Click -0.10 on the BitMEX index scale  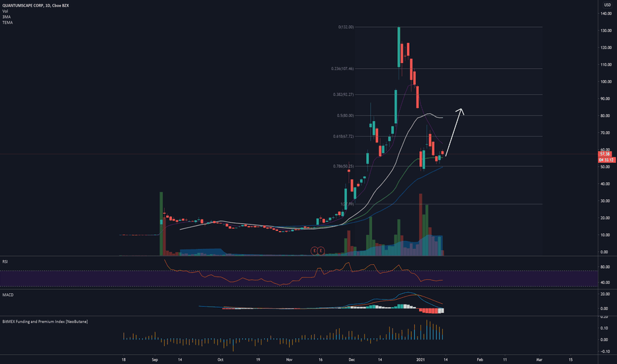(x=605, y=351)
